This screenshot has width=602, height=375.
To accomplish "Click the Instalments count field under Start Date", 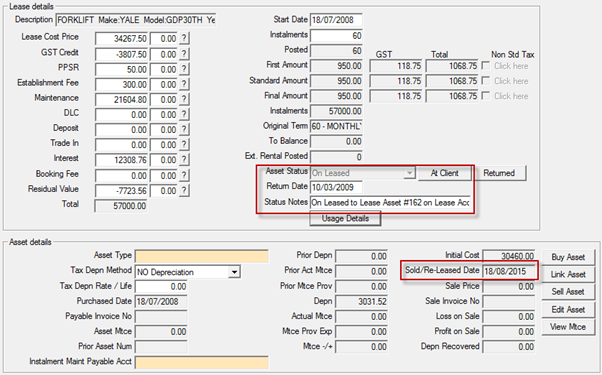I will tap(336, 36).
